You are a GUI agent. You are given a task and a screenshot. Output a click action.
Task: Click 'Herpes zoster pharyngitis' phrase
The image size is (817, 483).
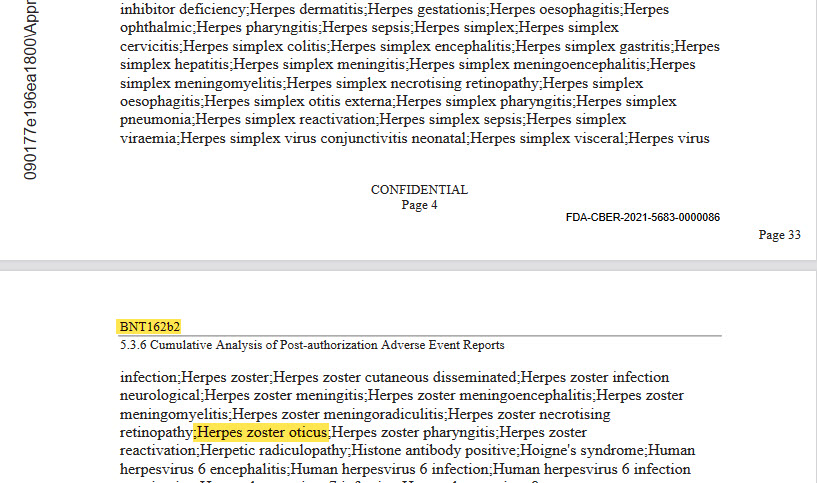[x=413, y=432]
